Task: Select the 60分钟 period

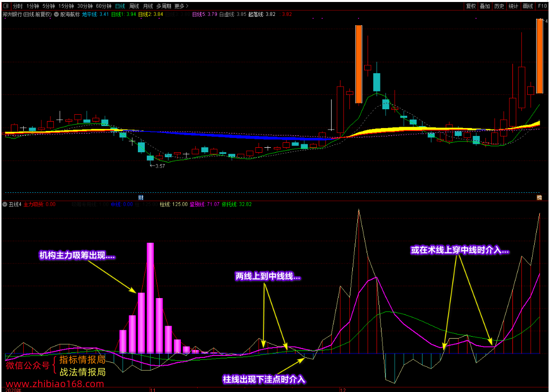Action: 103,6
